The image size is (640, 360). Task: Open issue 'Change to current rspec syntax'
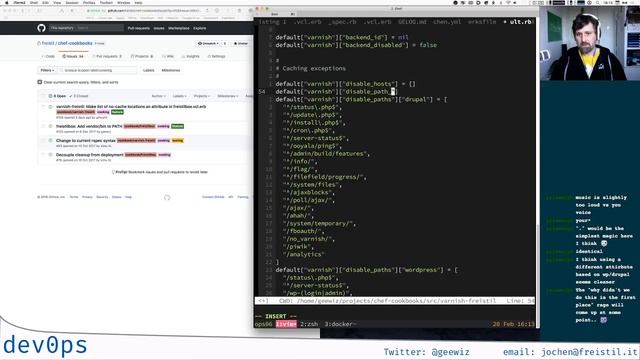(86, 140)
